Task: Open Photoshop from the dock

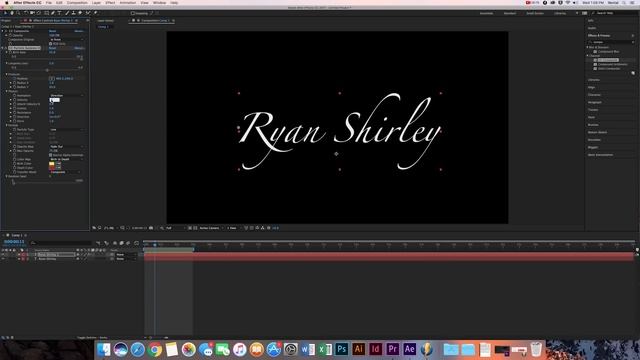Action: (342, 349)
